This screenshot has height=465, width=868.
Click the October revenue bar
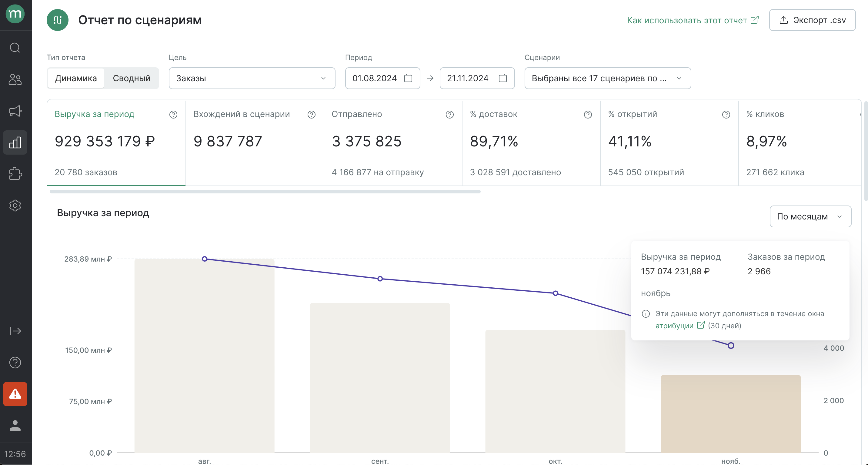pos(555,391)
